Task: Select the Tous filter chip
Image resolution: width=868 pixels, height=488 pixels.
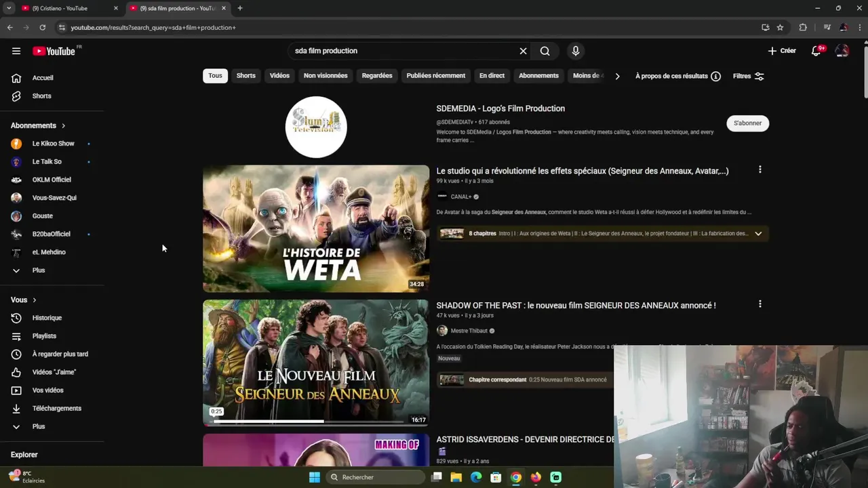Action: coord(215,76)
